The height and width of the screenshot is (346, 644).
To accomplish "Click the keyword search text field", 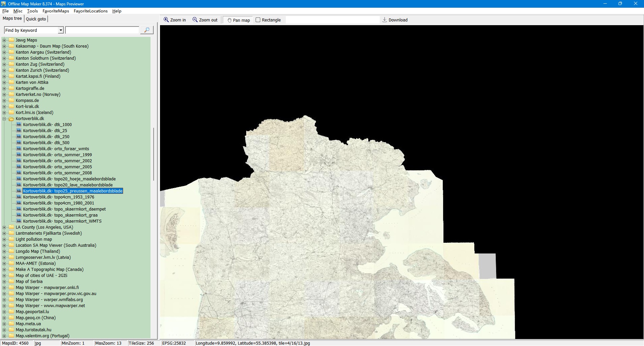I will [102, 30].
